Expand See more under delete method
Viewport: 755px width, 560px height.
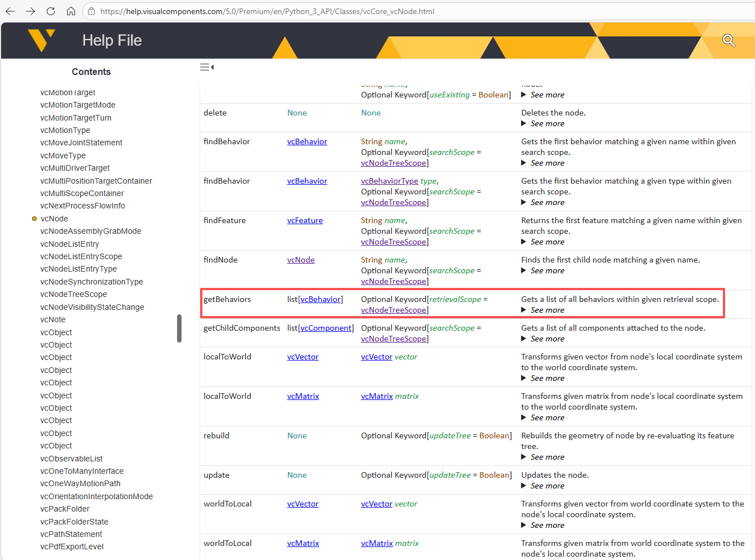point(547,123)
